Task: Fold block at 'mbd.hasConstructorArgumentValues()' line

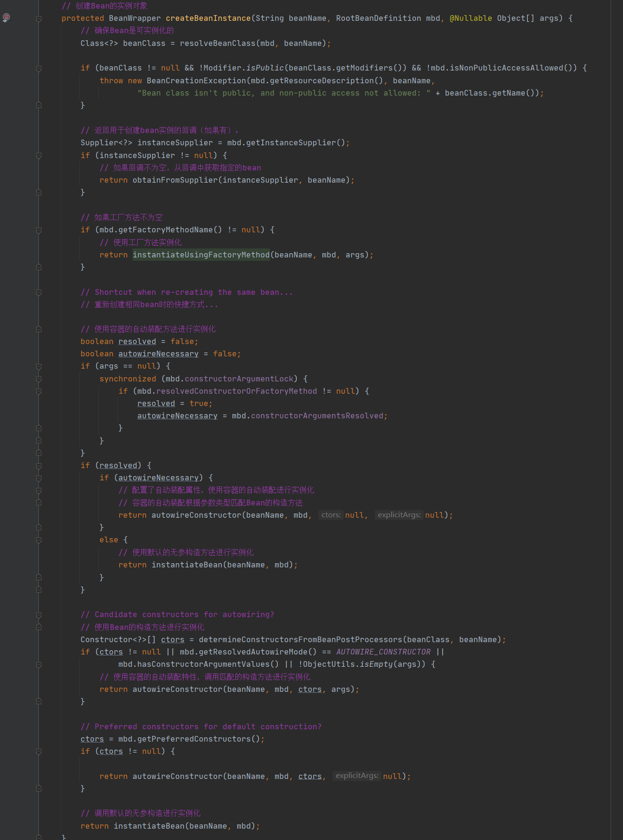Action: 39,665
